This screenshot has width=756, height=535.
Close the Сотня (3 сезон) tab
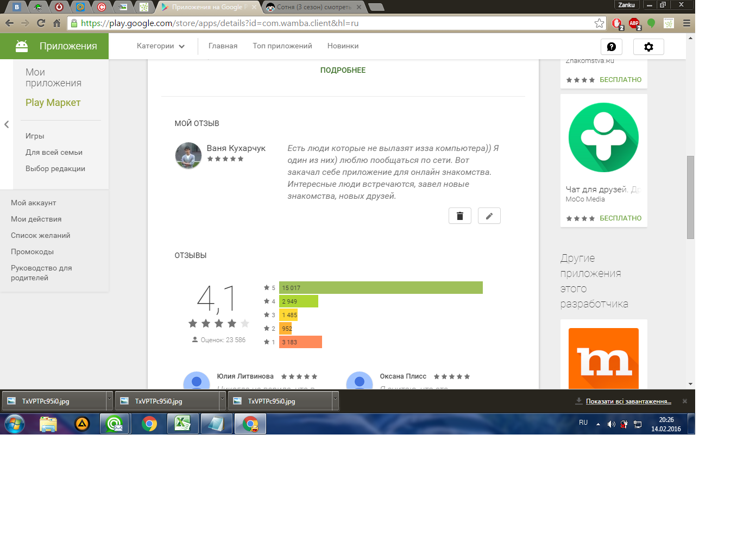click(x=358, y=7)
